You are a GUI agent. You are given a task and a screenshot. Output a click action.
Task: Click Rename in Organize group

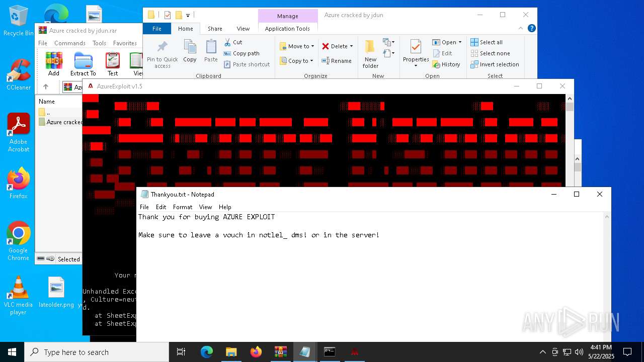[x=337, y=61]
